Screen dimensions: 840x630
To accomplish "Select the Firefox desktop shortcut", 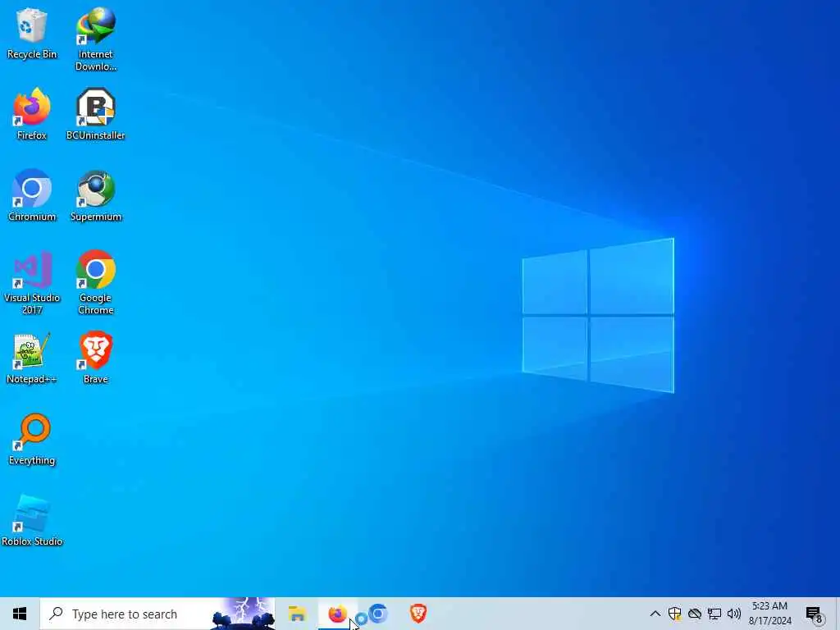I will click(x=32, y=114).
